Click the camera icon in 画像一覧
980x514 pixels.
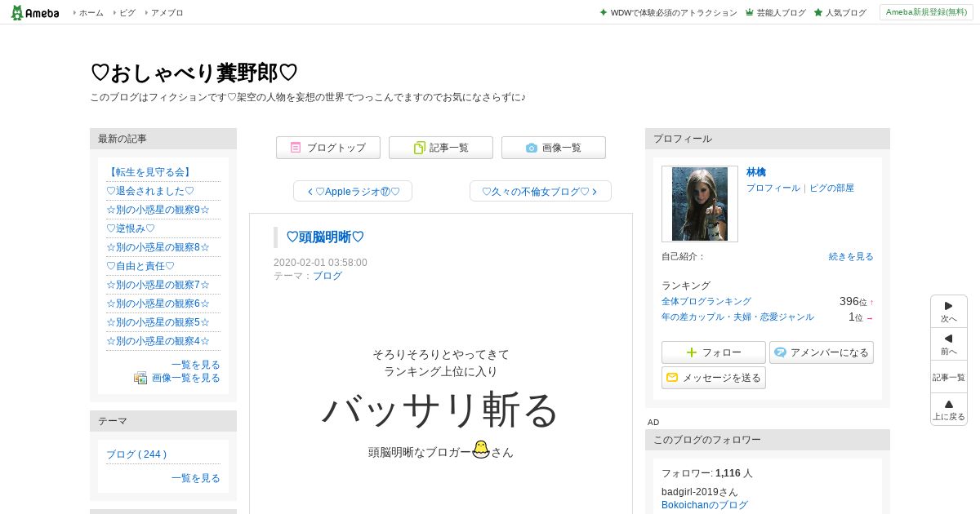tap(532, 148)
